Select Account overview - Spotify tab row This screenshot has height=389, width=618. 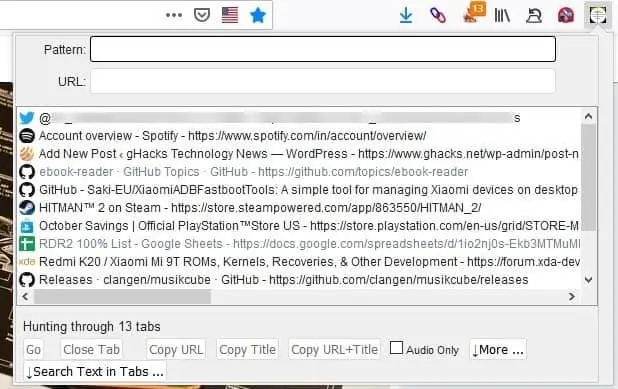(299, 136)
